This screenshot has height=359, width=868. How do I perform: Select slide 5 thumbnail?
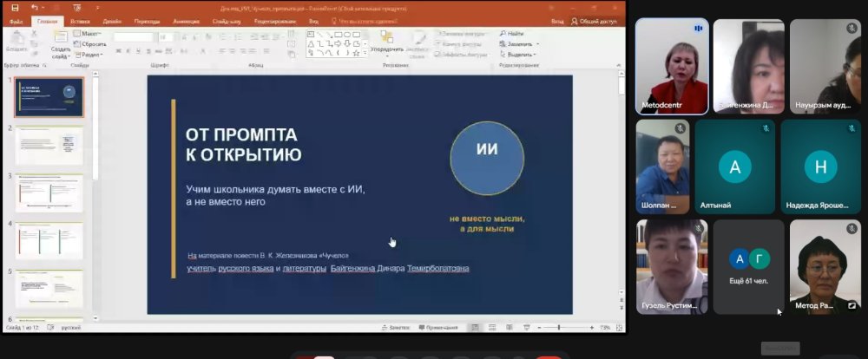tap(49, 290)
